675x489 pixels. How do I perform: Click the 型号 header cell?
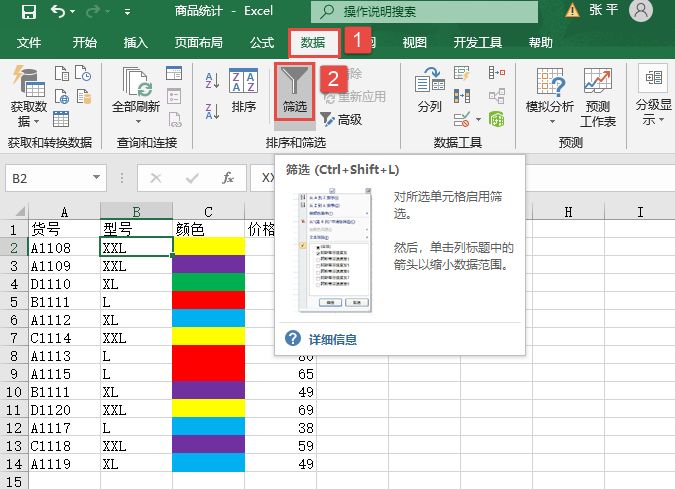pyautogui.click(x=136, y=229)
